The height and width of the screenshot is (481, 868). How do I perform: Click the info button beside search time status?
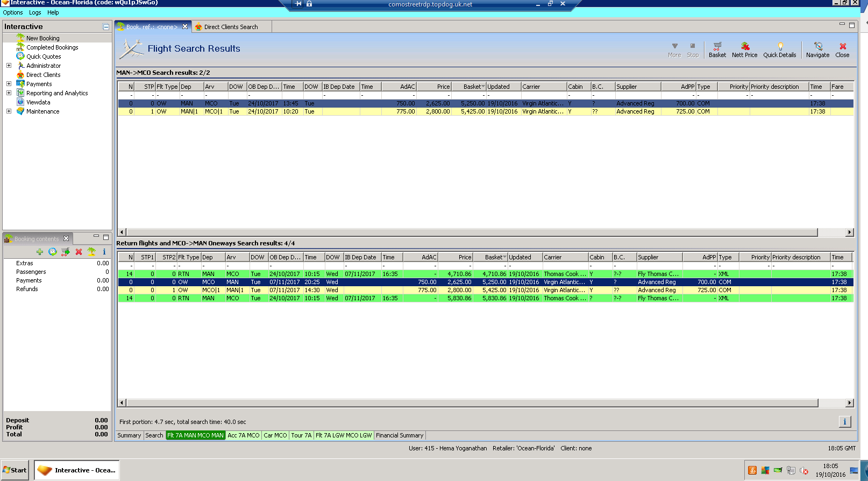click(845, 422)
